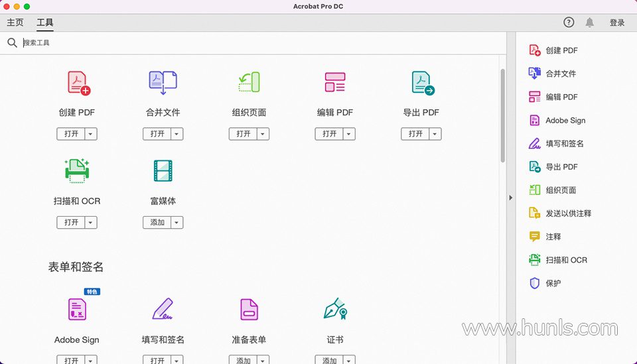Click the 创建 PDF tool icon
The width and height of the screenshot is (637, 364).
[78, 83]
